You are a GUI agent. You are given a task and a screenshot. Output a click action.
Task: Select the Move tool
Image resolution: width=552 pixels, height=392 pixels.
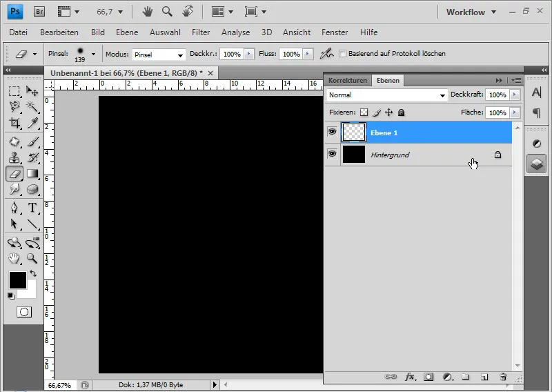tap(32, 92)
